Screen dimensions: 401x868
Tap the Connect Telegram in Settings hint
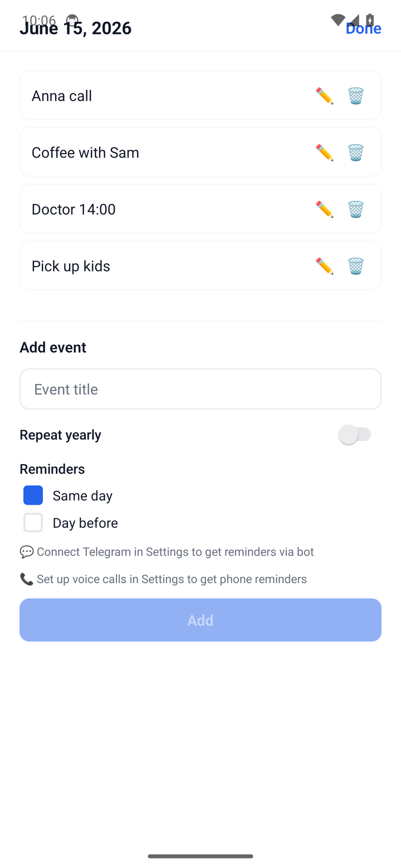pos(167,552)
